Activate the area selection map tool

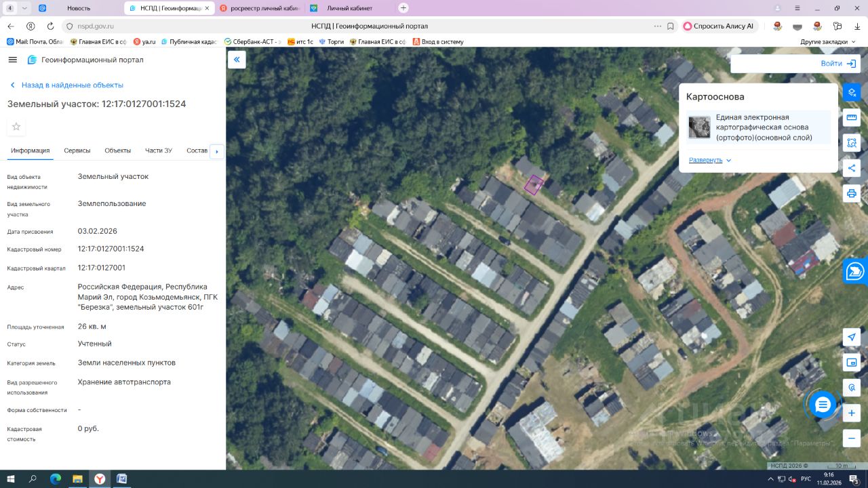(852, 143)
